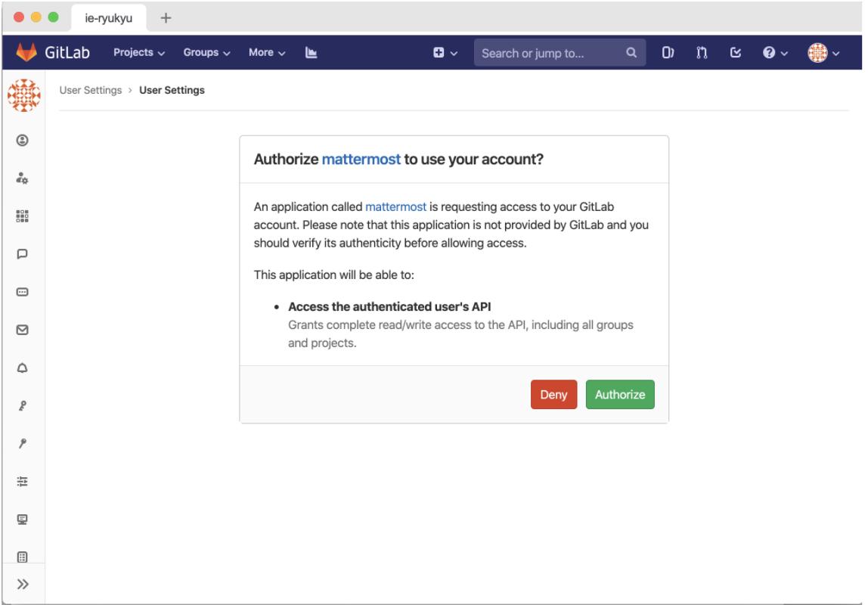
Task: Open Notifications via the bell sidebar icon
Action: (x=22, y=368)
